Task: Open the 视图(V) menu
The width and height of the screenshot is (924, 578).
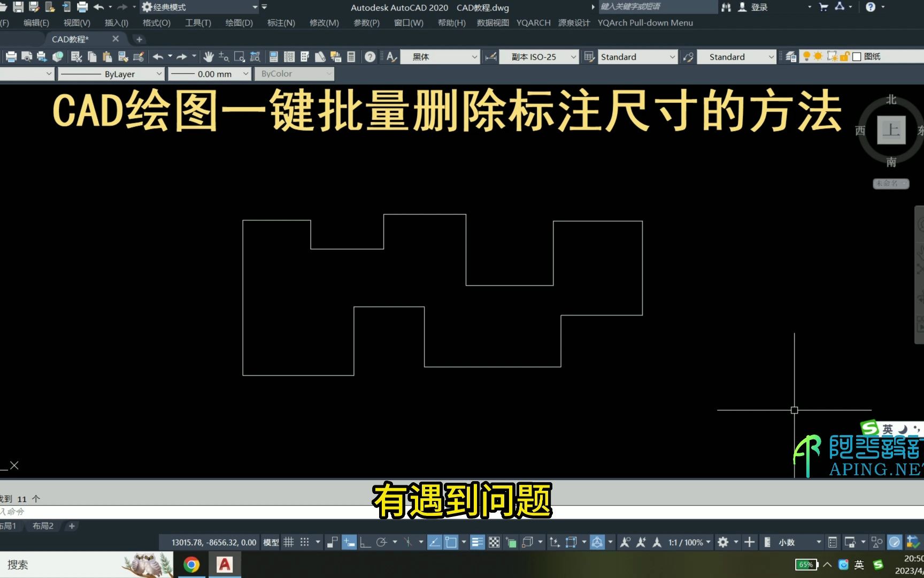Action: (x=77, y=23)
